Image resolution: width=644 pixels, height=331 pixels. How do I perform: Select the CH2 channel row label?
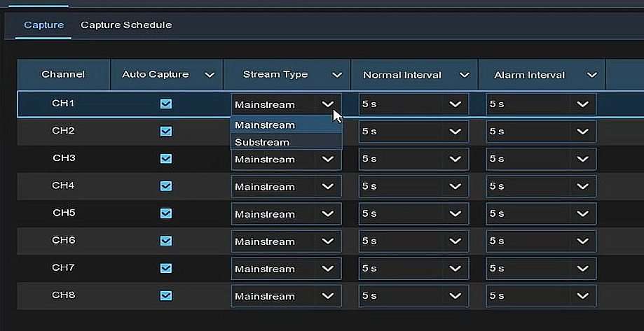click(63, 131)
